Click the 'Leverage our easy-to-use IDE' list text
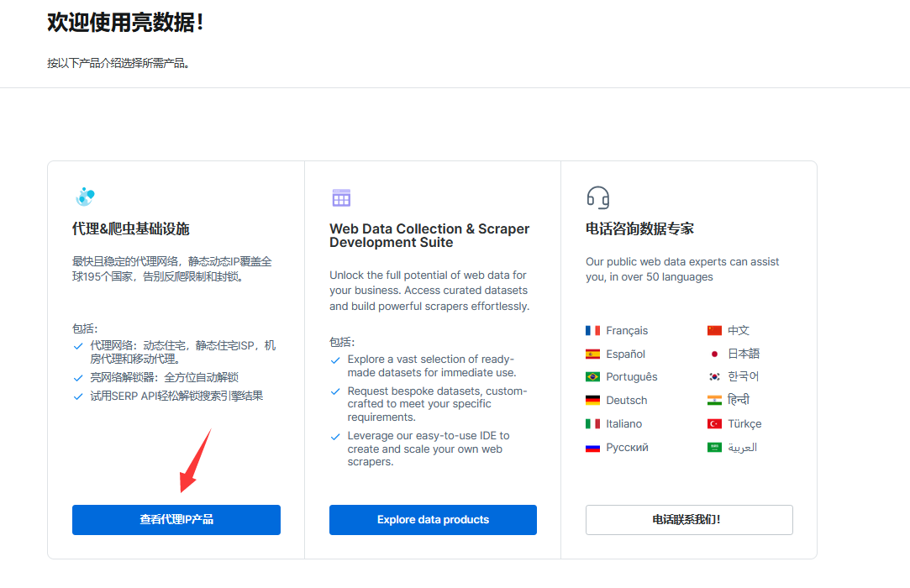Viewport: 910px width, 588px height. tap(429, 449)
